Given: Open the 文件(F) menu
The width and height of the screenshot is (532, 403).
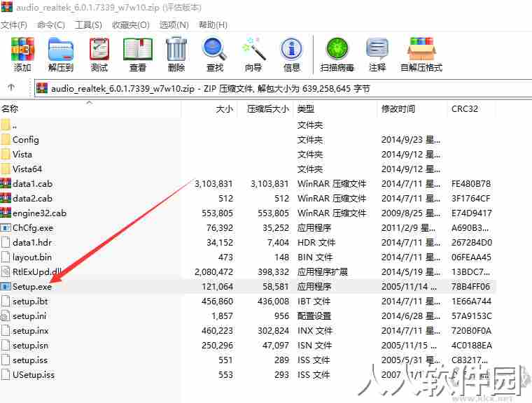Looking at the screenshot, I should click(x=13, y=24).
